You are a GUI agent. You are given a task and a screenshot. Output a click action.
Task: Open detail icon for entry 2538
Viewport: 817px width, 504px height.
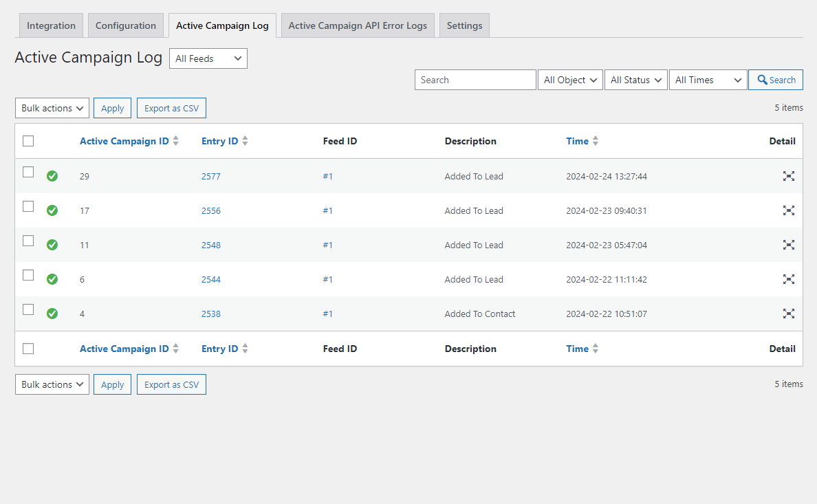point(788,314)
